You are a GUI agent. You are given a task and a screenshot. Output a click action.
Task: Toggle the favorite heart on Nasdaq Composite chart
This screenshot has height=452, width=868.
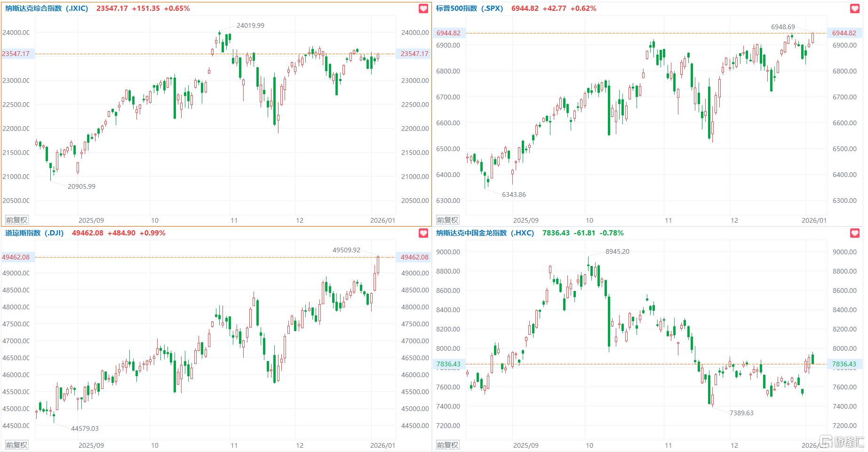pos(423,8)
